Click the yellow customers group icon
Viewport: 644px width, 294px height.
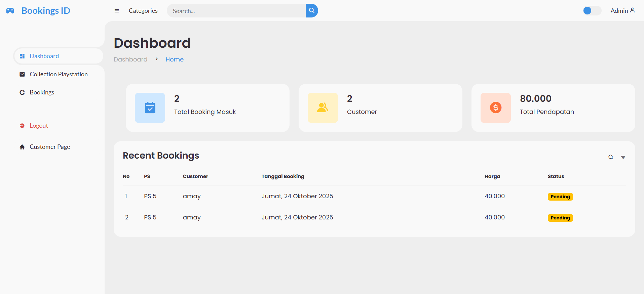tap(323, 108)
